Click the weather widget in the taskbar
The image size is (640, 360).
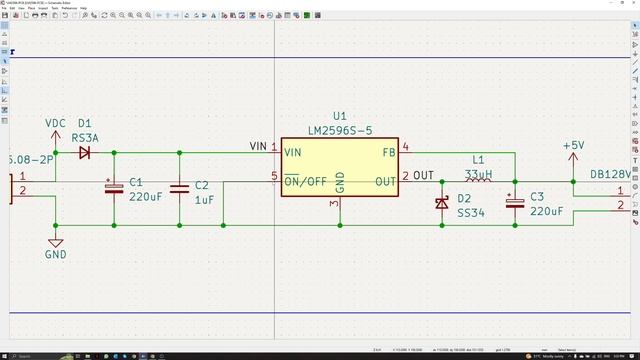pyautogui.click(x=545, y=356)
